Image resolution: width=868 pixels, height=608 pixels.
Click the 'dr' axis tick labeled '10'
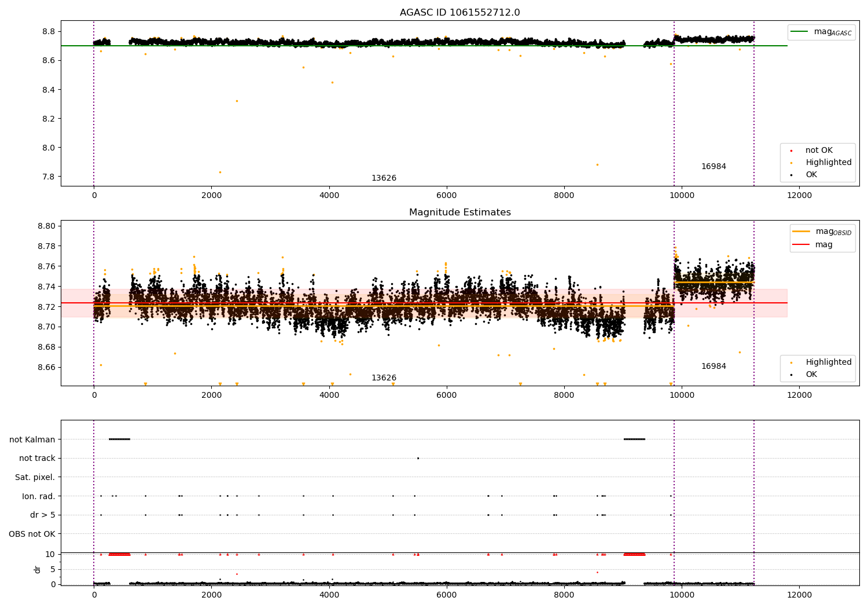point(50,554)
